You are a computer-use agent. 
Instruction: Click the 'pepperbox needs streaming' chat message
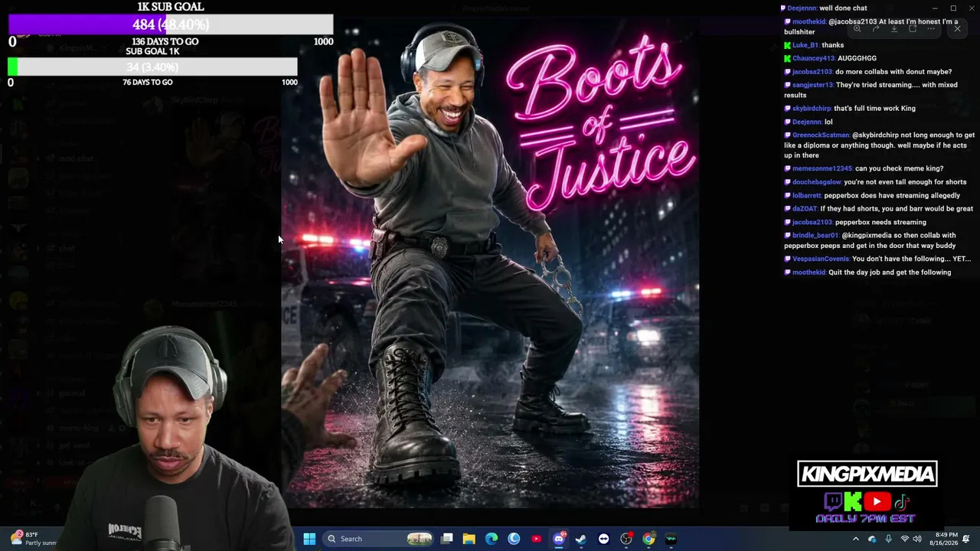tap(880, 223)
